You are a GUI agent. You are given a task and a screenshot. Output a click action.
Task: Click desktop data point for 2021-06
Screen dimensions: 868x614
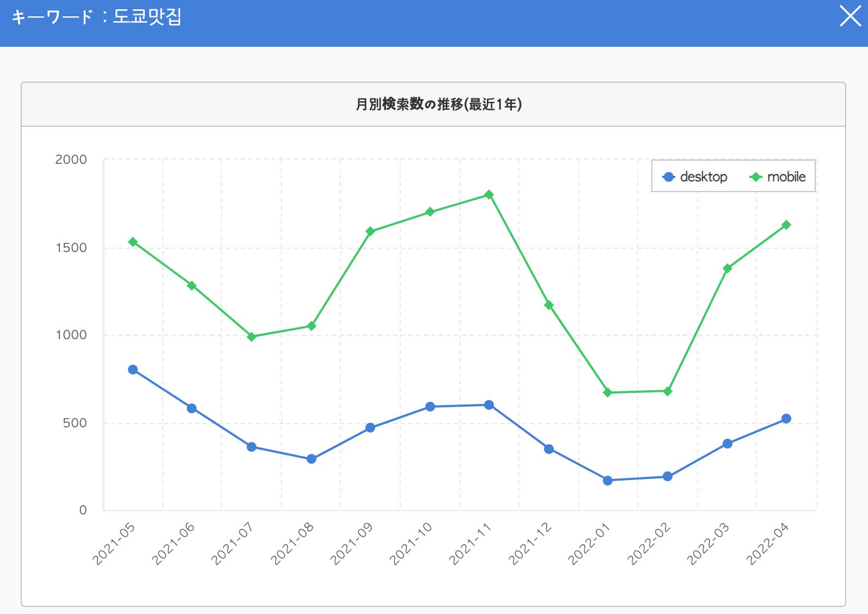(192, 408)
